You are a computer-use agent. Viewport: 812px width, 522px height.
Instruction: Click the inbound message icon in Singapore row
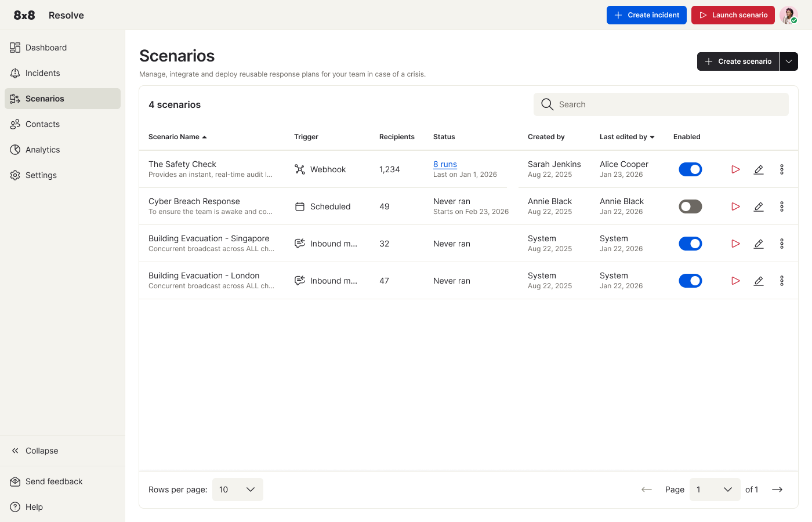point(300,244)
